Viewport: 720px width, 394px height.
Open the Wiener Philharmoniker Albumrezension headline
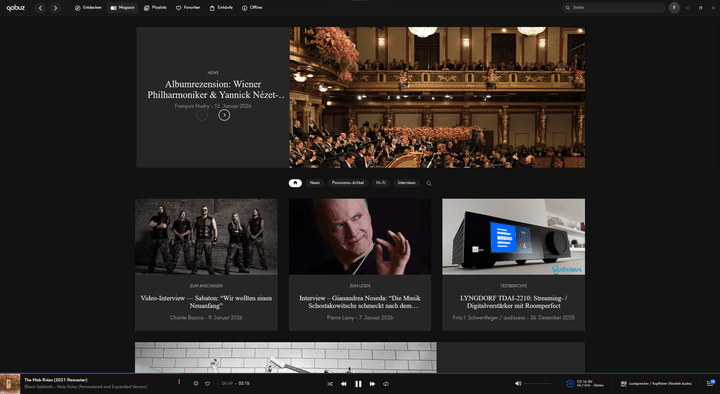pyautogui.click(x=215, y=90)
